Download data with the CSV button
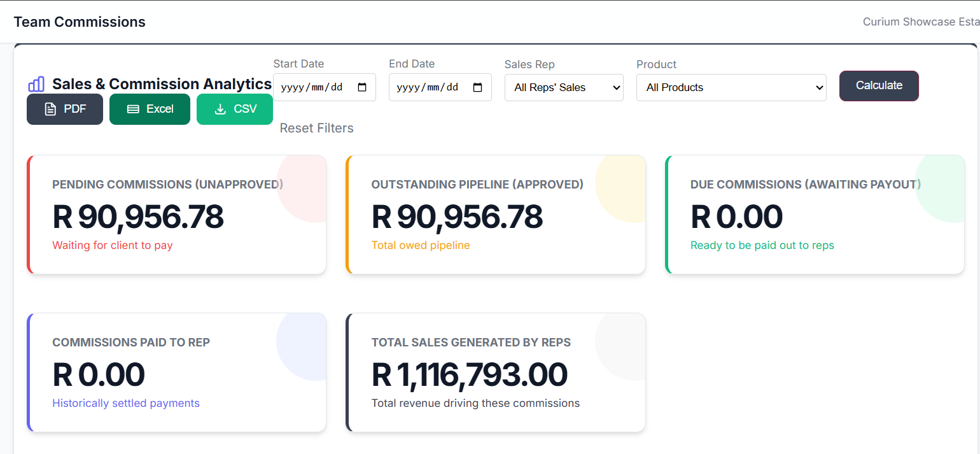 click(x=235, y=109)
